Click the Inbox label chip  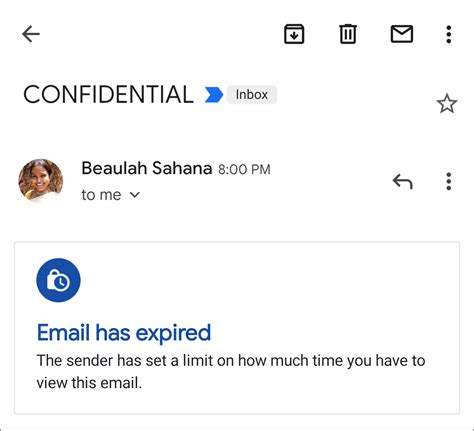[x=252, y=95]
